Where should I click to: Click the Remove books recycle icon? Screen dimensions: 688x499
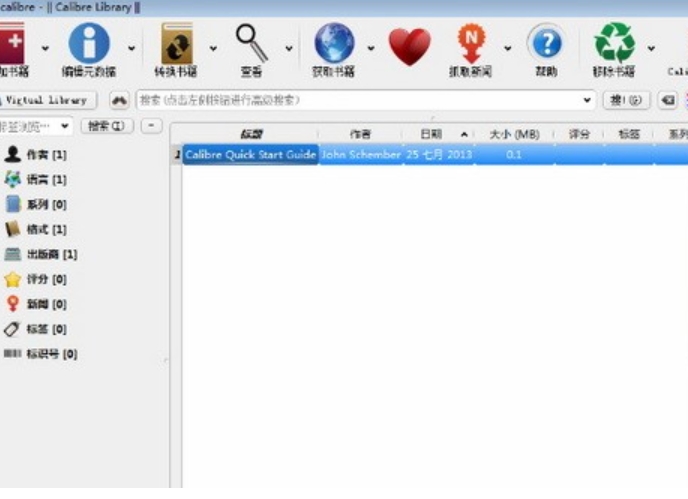pyautogui.click(x=614, y=43)
